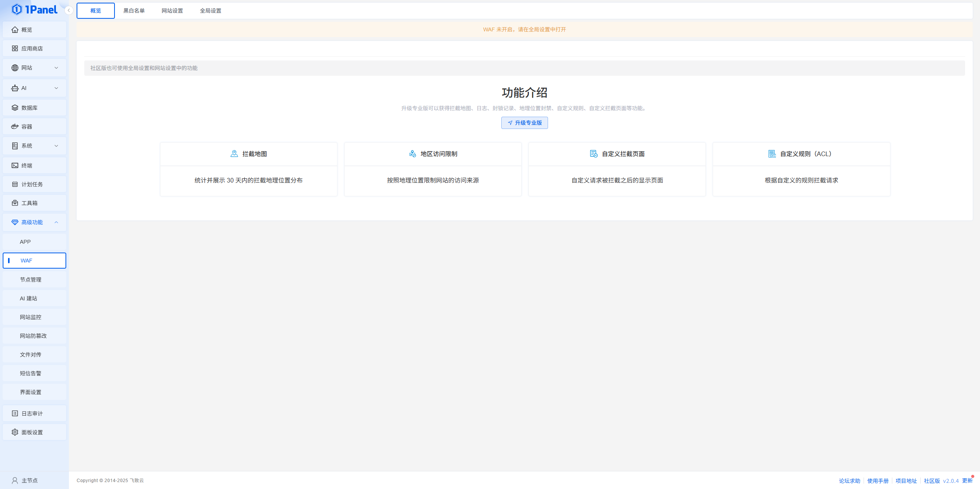
Task: Open 终端 via its terminal icon
Action: tap(15, 166)
